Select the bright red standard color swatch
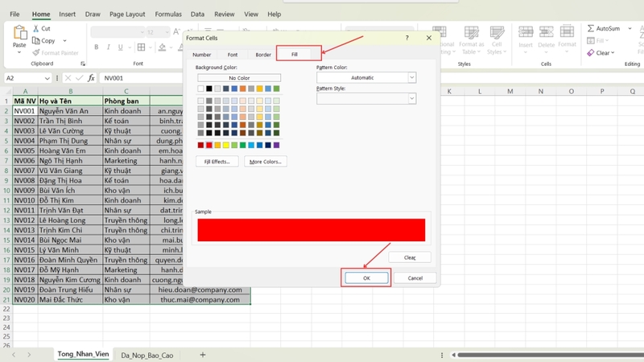The width and height of the screenshot is (644, 362). (209, 145)
